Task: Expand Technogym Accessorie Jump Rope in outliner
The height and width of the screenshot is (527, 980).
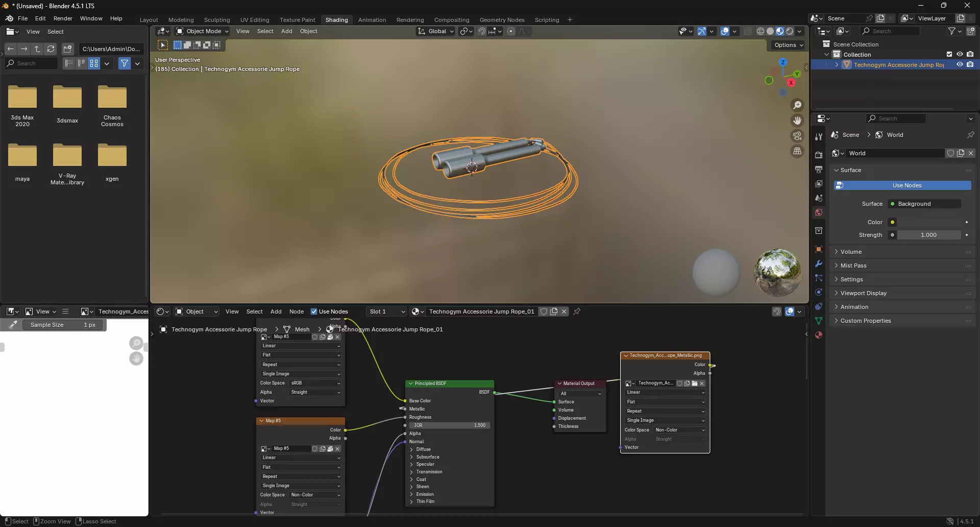Action: click(x=837, y=65)
